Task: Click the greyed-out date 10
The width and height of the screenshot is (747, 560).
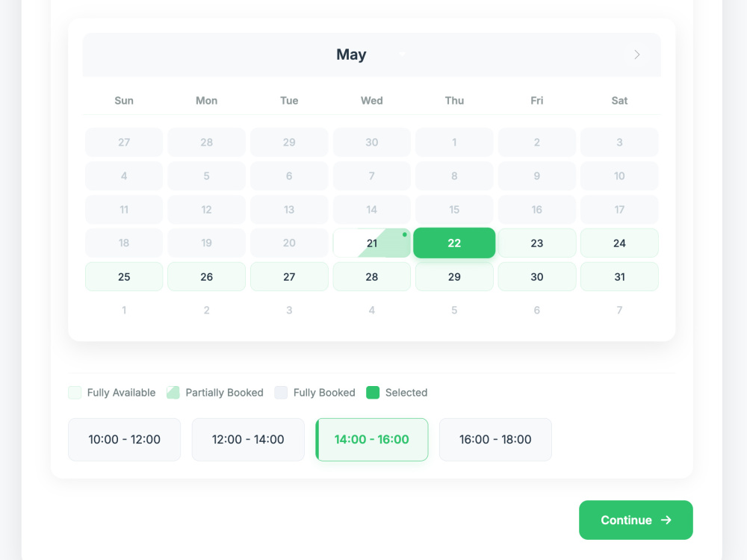Action: point(619,176)
